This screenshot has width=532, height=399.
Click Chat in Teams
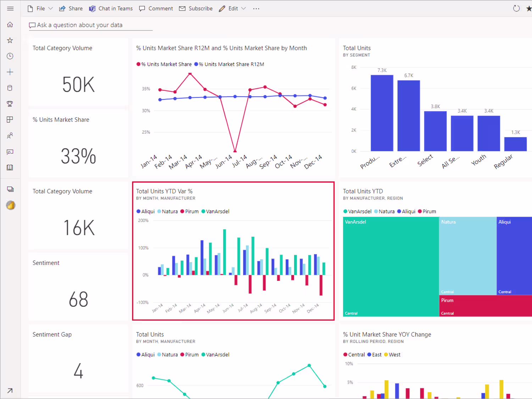pos(111,9)
